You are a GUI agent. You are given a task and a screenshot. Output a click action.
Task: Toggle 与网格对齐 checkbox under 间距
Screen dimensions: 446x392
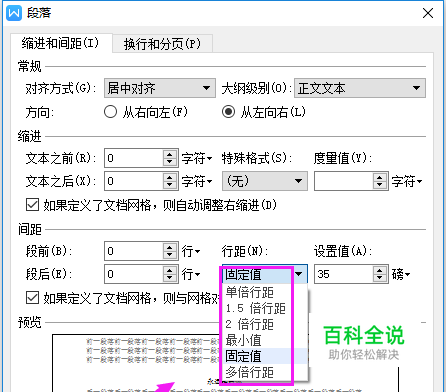click(32, 298)
